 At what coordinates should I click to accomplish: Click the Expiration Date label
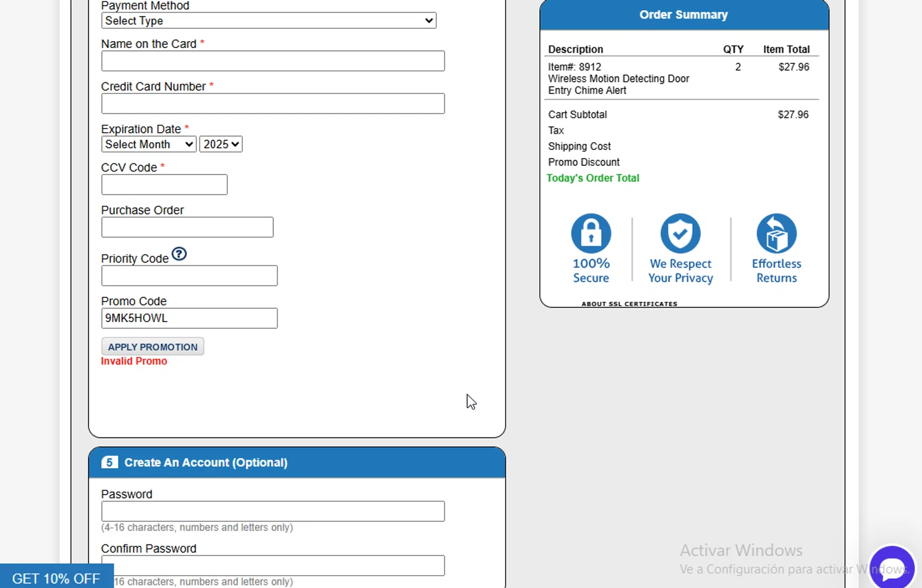(x=141, y=129)
